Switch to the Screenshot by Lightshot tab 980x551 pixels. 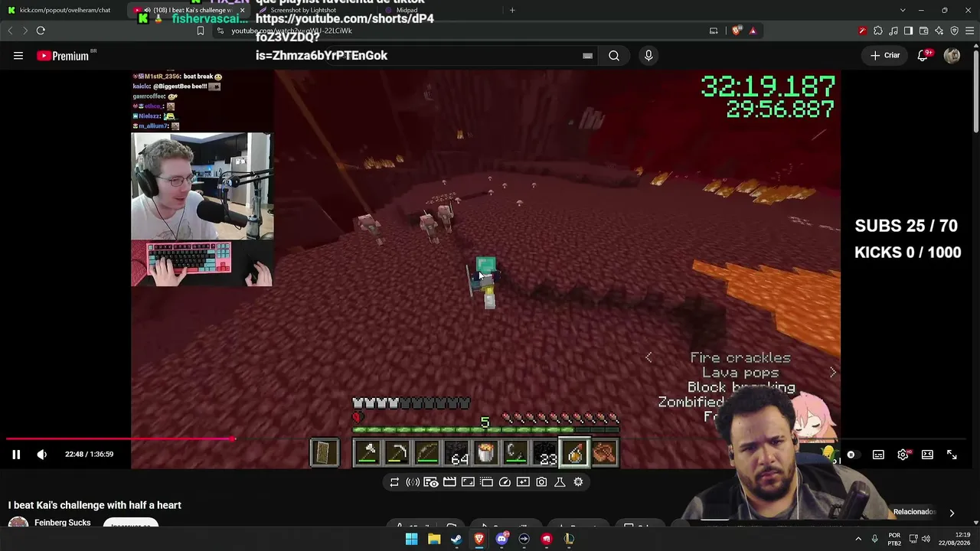pyautogui.click(x=302, y=10)
